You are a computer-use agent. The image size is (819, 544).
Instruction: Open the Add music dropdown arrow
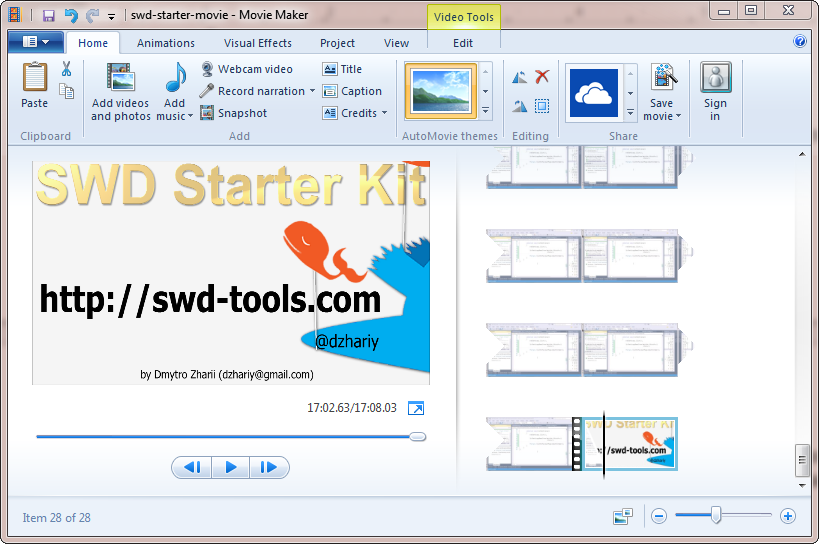coord(190,116)
